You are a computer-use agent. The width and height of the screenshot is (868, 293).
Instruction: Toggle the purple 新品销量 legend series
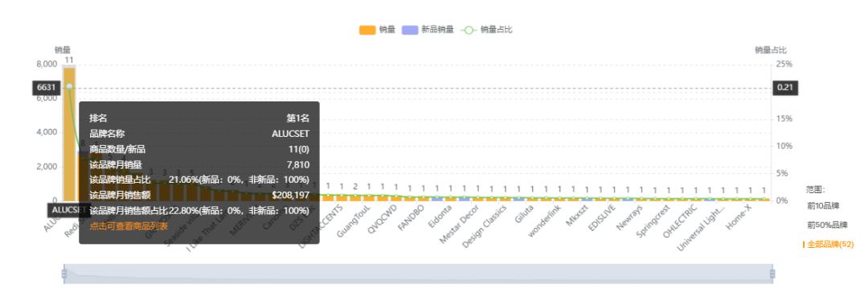tap(428, 30)
